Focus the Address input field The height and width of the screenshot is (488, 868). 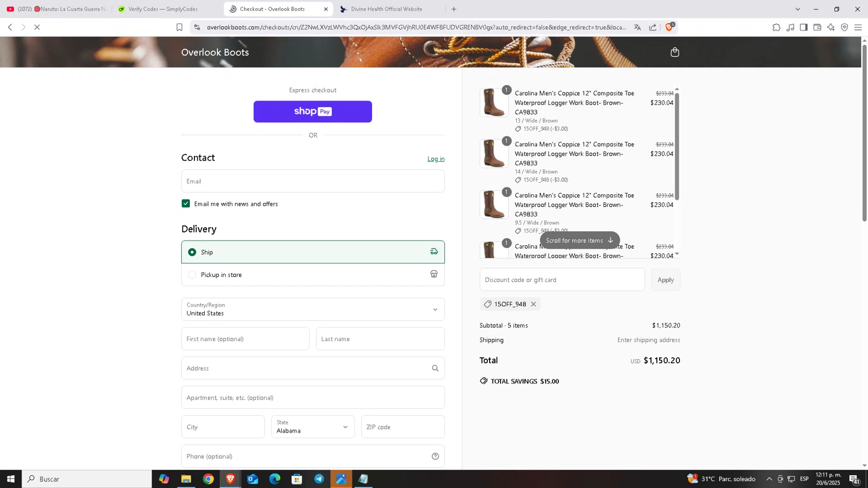click(x=313, y=368)
